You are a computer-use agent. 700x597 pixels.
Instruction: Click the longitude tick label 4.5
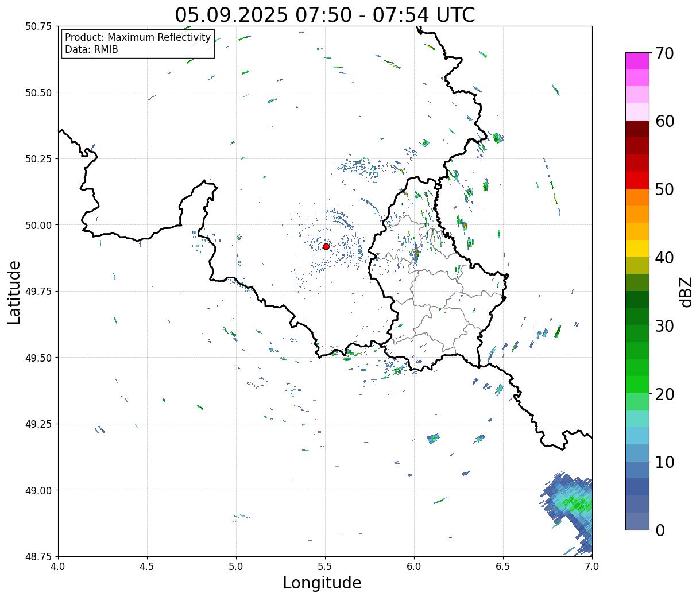pos(147,567)
